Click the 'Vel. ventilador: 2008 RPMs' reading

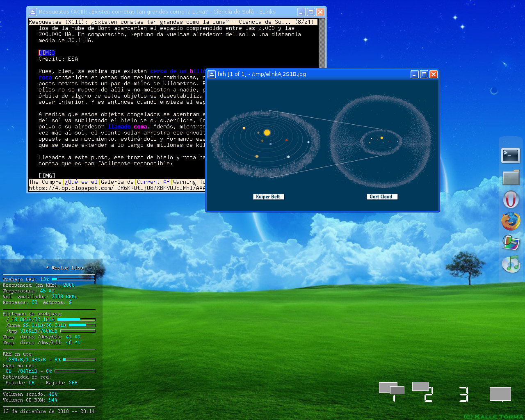click(x=40, y=297)
